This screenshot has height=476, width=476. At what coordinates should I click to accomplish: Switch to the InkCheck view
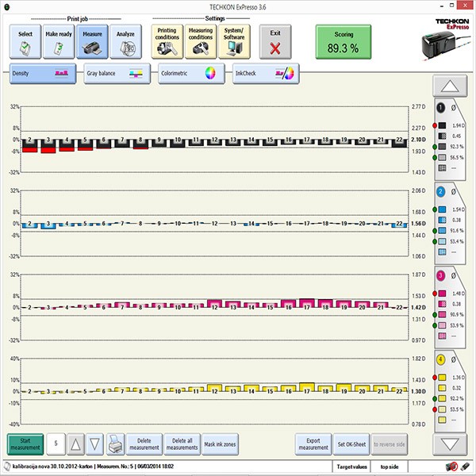266,74
